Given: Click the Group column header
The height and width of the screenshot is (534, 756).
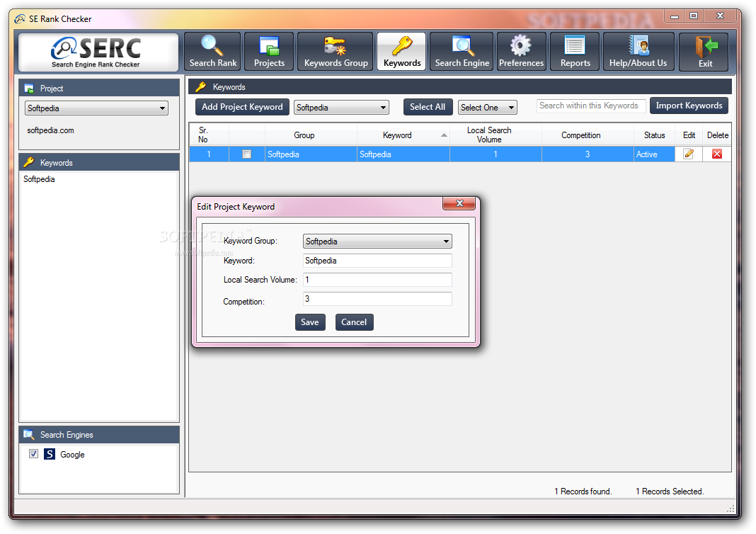Looking at the screenshot, I should click(311, 135).
